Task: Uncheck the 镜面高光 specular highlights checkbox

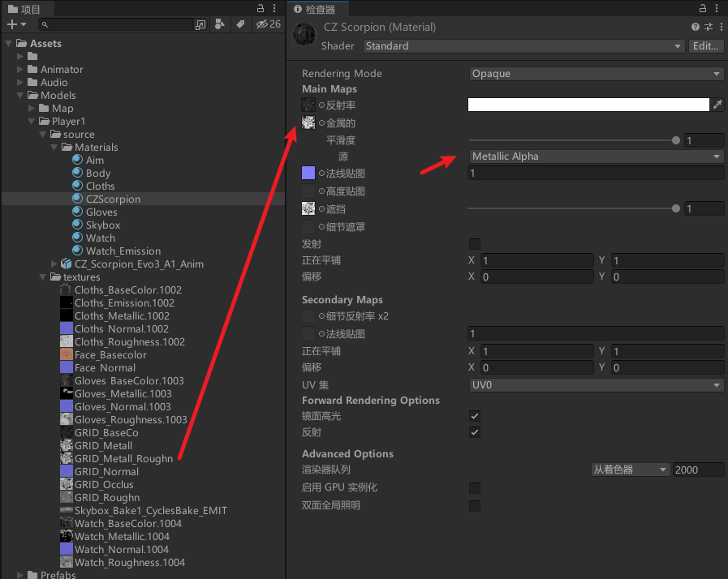Action: tap(475, 416)
